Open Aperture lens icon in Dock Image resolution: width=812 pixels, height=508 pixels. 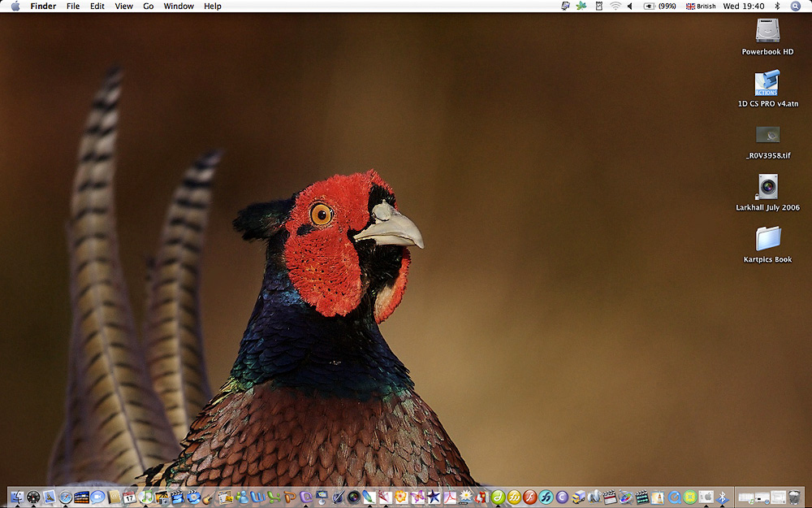point(353,497)
